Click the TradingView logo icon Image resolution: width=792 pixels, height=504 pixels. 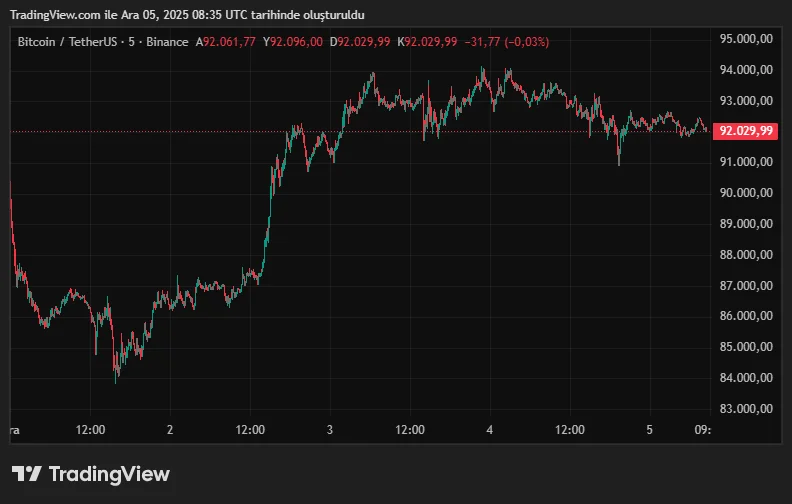tap(27, 474)
